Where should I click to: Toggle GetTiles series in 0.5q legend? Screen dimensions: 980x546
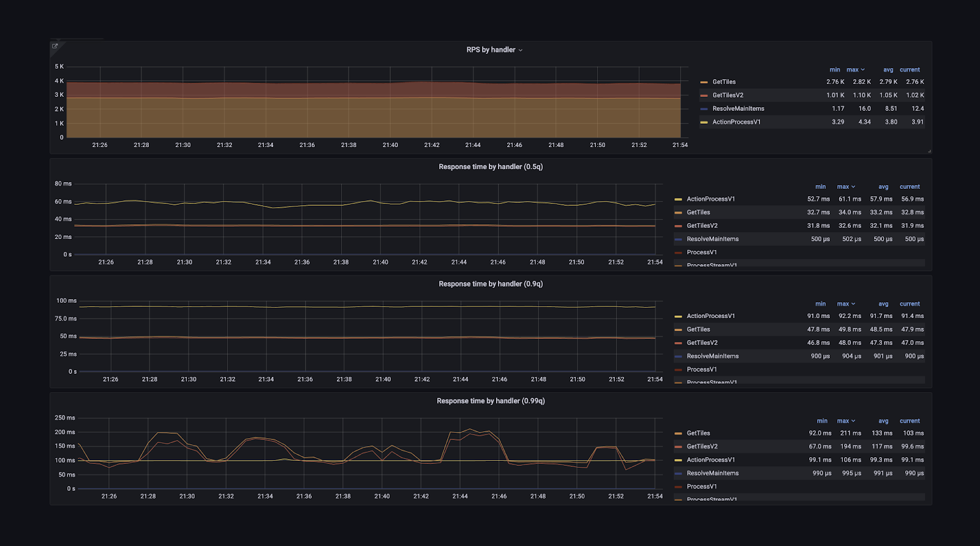[x=698, y=213]
